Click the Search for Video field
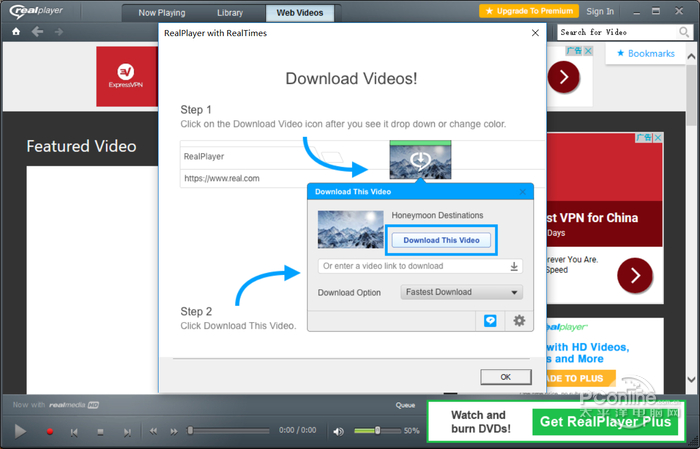 [x=617, y=32]
